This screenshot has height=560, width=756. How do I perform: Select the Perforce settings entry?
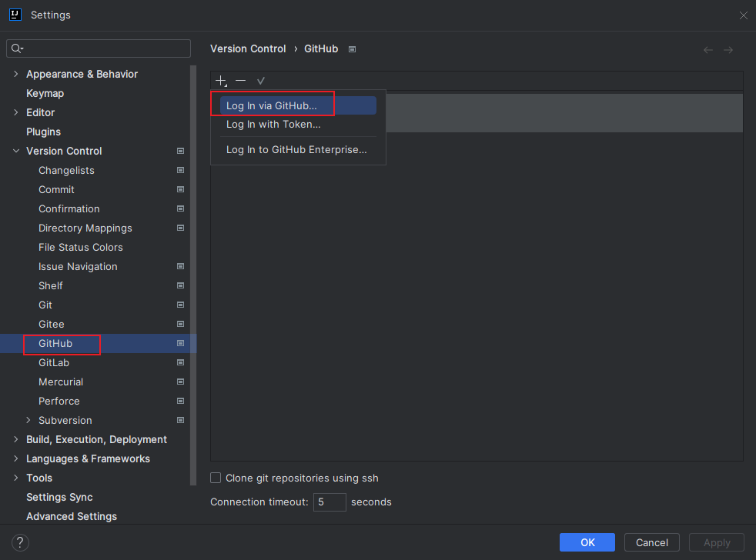59,401
